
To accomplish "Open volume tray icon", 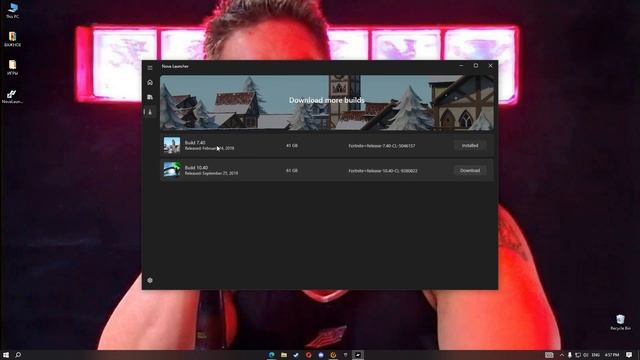I will point(586,355).
